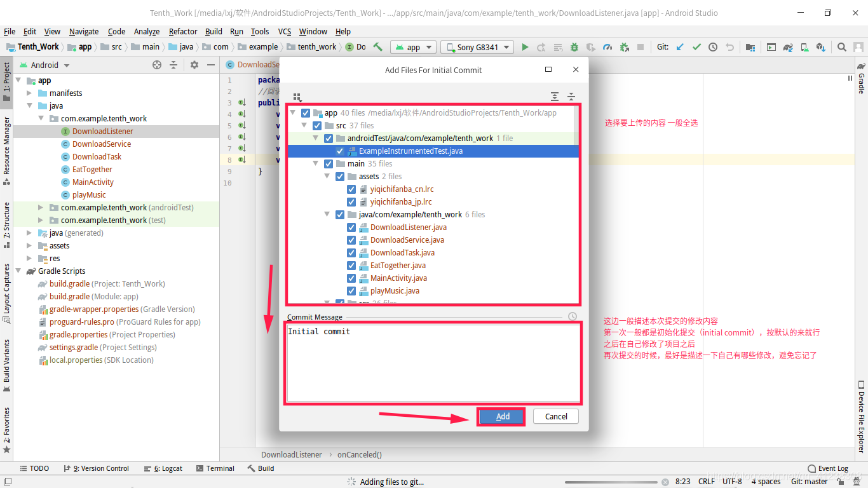The image size is (868, 488).
Task: Open the Gradle side panel tab
Action: [x=862, y=78]
